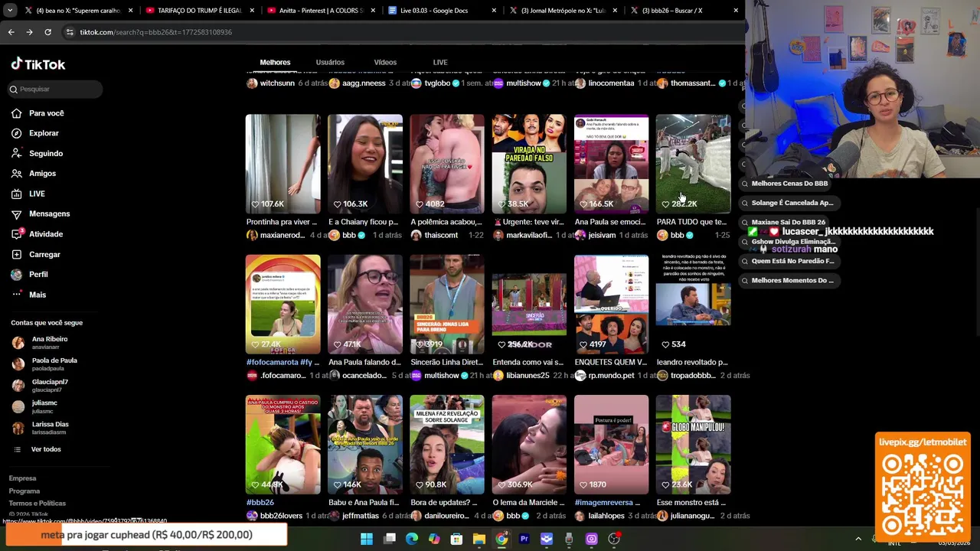Open E a Chaiany ficou video
The height and width of the screenshot is (551, 980).
coord(365,164)
